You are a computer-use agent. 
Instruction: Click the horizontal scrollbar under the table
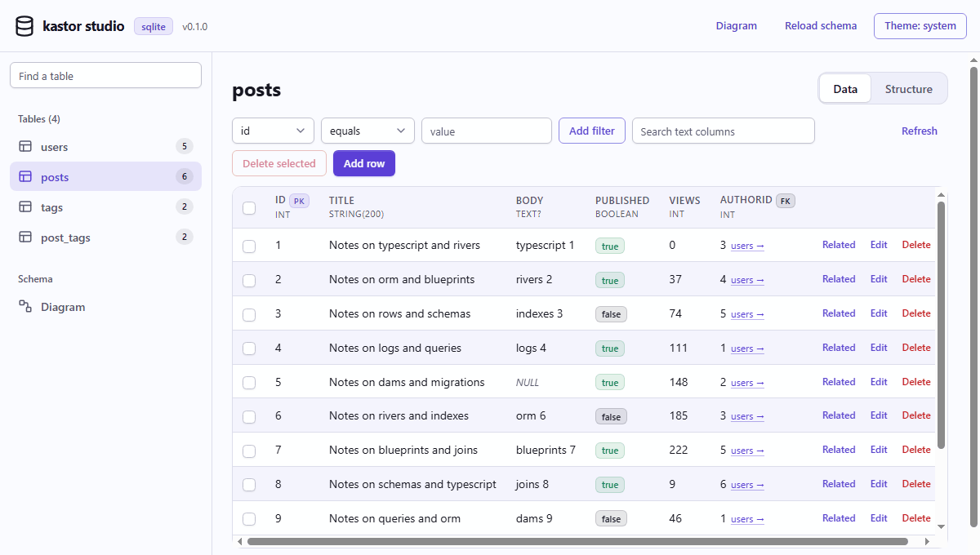pyautogui.click(x=577, y=541)
